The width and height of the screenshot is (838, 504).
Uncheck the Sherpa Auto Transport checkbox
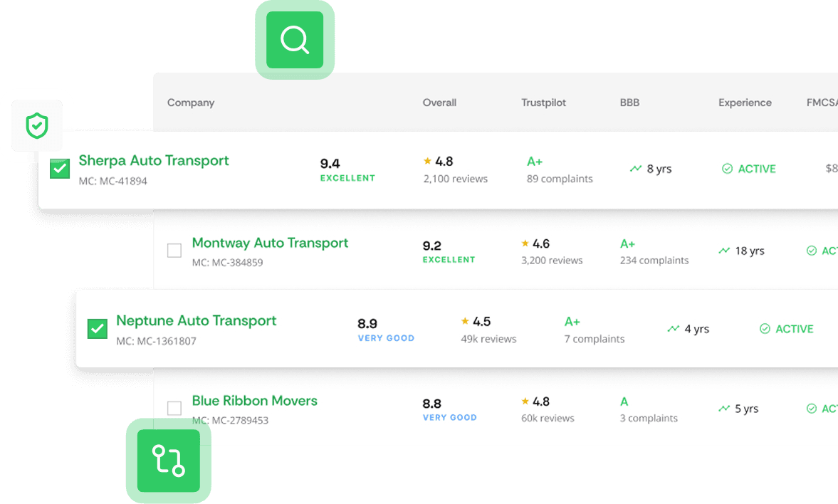coord(60,169)
